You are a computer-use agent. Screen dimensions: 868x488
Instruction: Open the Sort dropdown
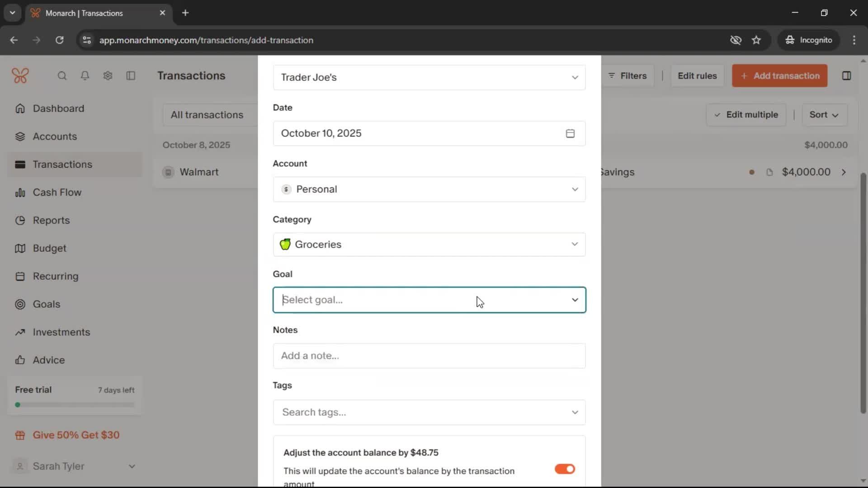[x=824, y=115]
